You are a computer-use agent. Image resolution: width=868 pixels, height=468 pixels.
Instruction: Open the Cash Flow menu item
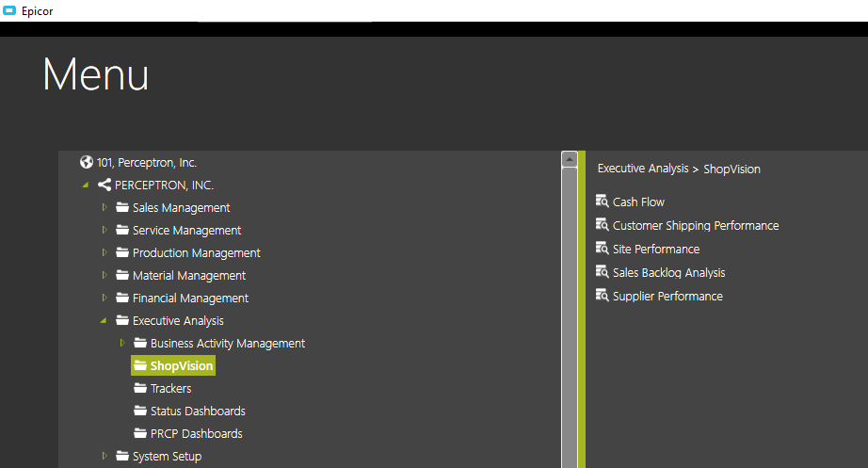(x=638, y=202)
